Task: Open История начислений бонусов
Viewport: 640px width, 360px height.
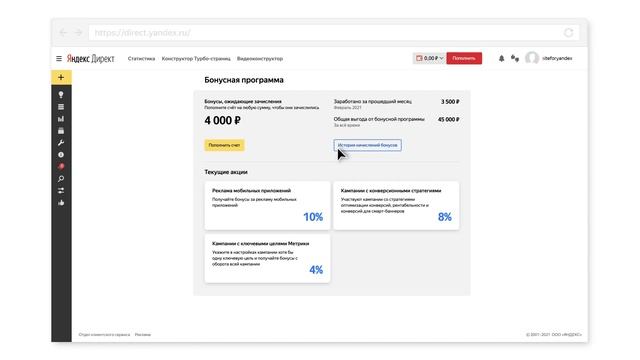Action: pyautogui.click(x=367, y=145)
